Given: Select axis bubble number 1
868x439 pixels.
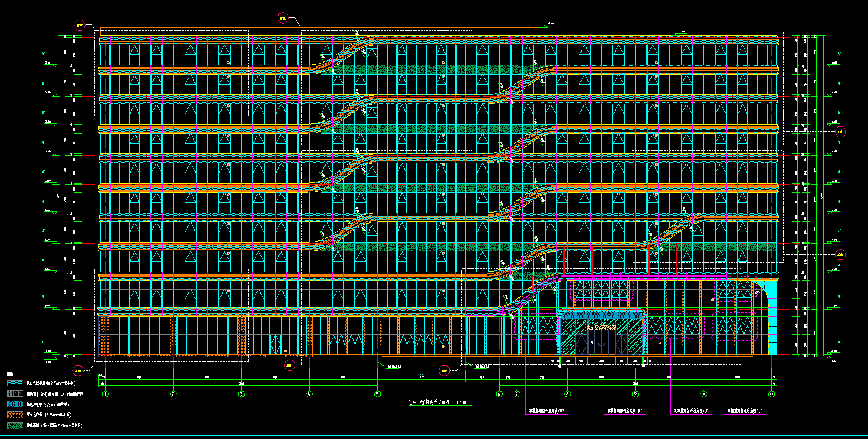Looking at the screenshot, I should pos(105,394).
